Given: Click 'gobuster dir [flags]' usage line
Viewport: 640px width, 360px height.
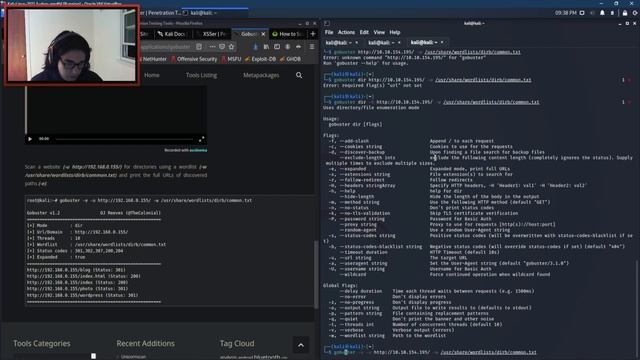Looking at the screenshot, I should tap(355, 124).
